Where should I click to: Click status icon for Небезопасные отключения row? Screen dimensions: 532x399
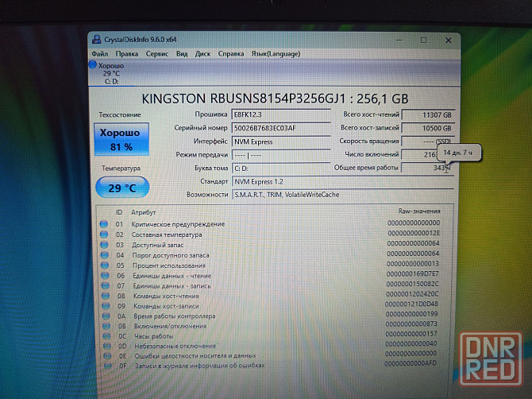(x=107, y=346)
